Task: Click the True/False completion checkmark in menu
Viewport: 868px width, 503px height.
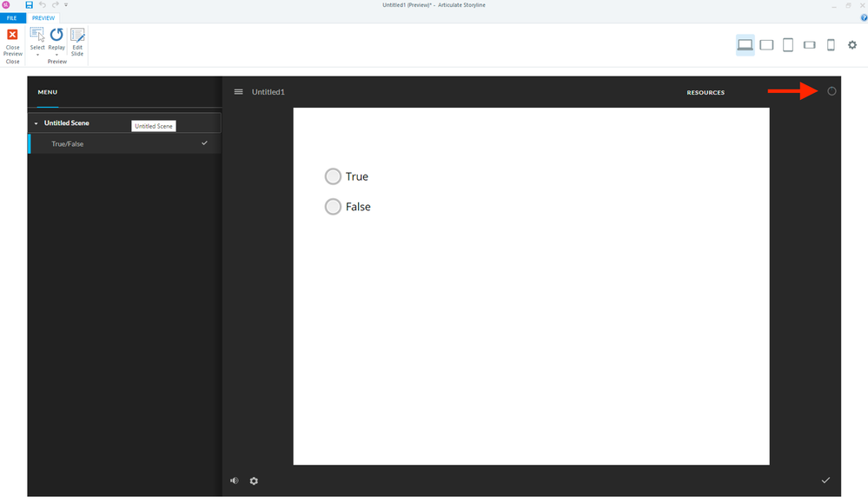Action: (x=204, y=143)
